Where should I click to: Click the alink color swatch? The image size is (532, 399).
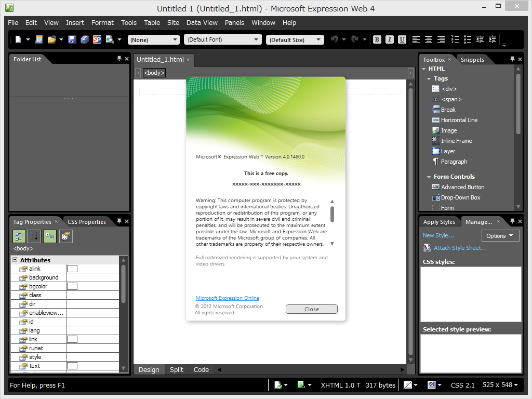tap(72, 269)
